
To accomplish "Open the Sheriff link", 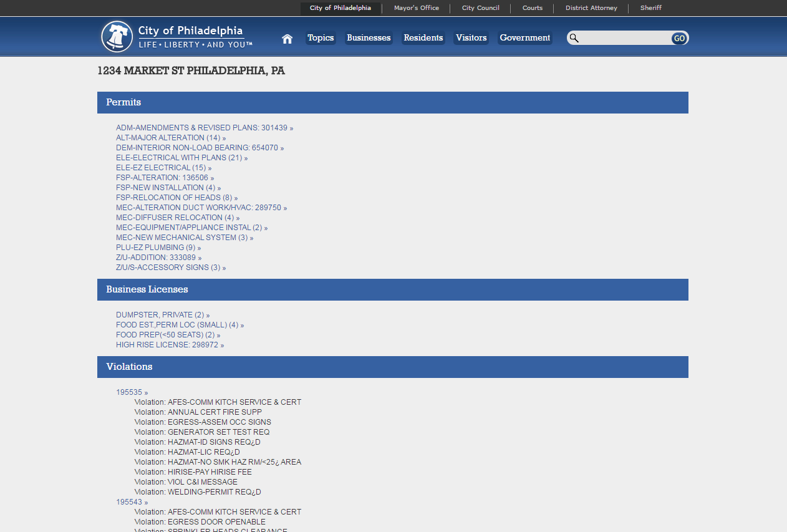I will pyautogui.click(x=651, y=8).
